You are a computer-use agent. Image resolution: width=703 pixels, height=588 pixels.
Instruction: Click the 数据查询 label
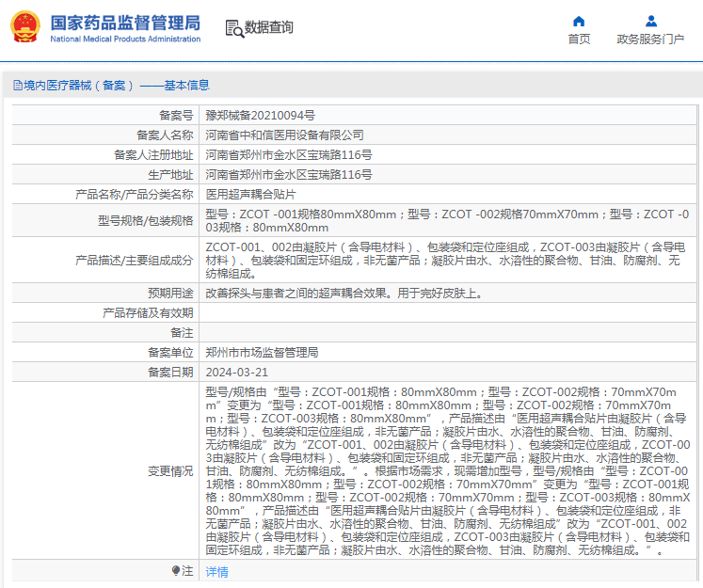pos(268,27)
